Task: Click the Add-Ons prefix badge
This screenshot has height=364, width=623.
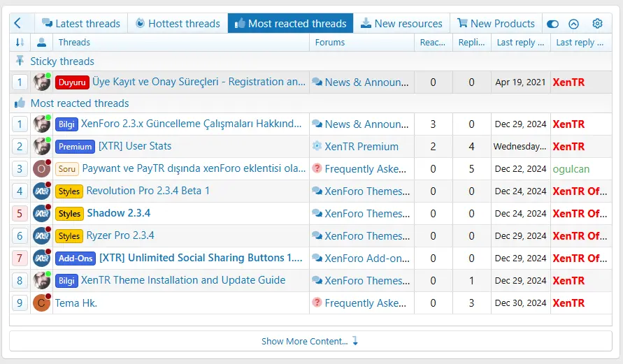Action: [76, 258]
